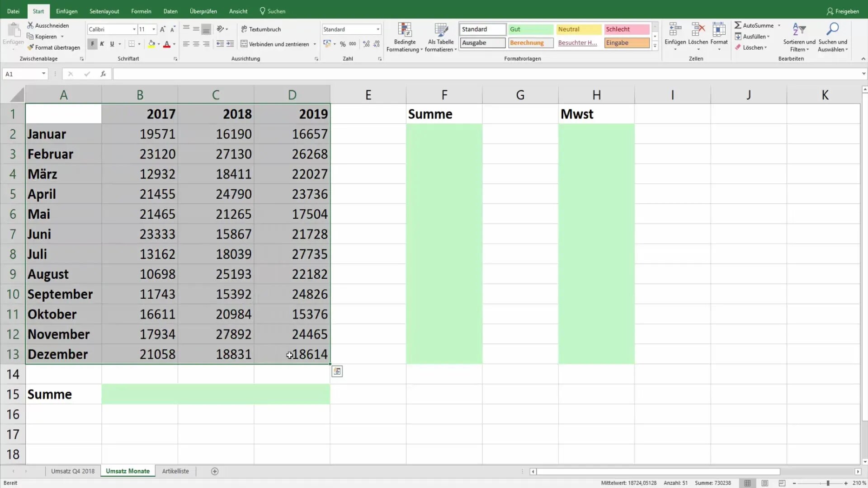Image resolution: width=868 pixels, height=488 pixels.
Task: Open the Formeln ribbon tab
Action: [x=141, y=11]
